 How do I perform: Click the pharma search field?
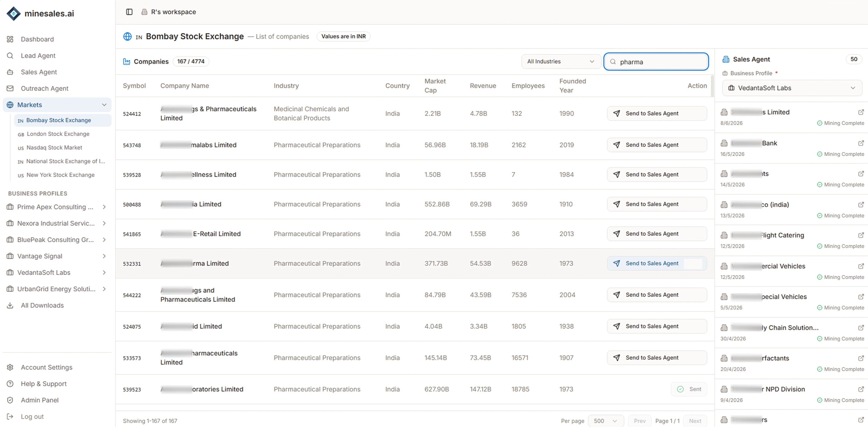(656, 62)
